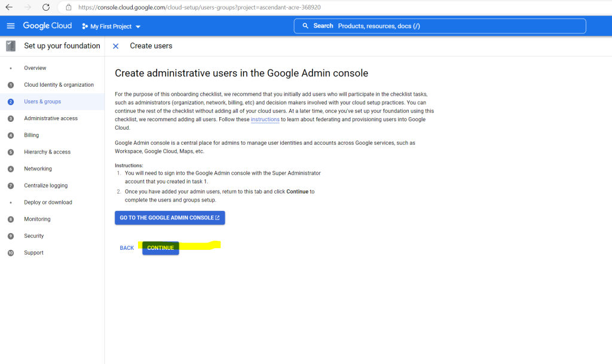Click step 7 number icon beside Centralize logging
612x364 pixels.
[x=11, y=186]
